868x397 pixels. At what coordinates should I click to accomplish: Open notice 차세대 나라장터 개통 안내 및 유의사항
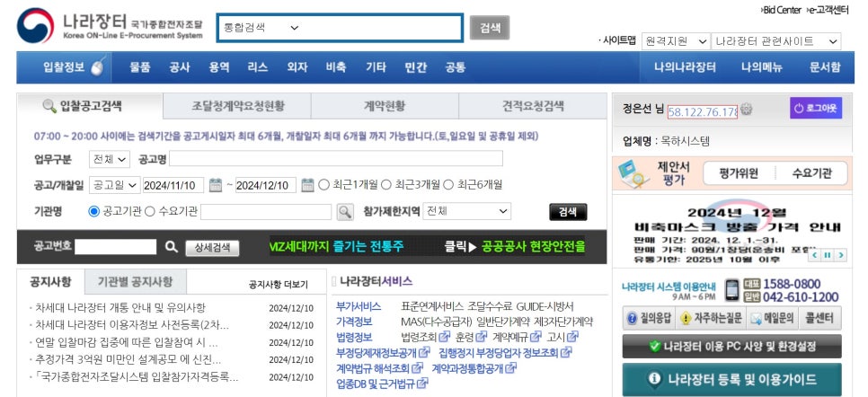[120, 307]
